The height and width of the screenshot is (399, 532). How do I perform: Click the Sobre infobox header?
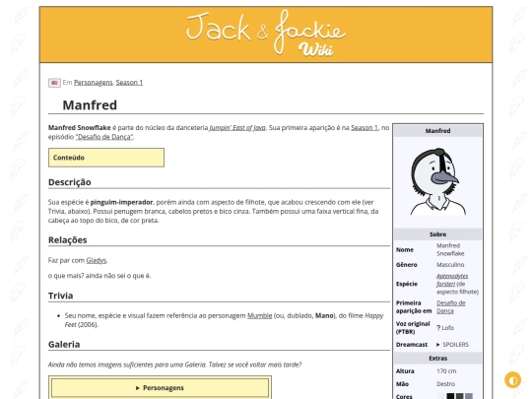(x=437, y=234)
